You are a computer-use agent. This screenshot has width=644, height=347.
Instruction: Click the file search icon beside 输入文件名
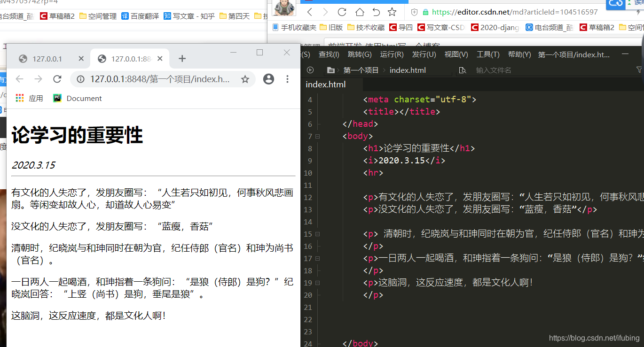[462, 70]
